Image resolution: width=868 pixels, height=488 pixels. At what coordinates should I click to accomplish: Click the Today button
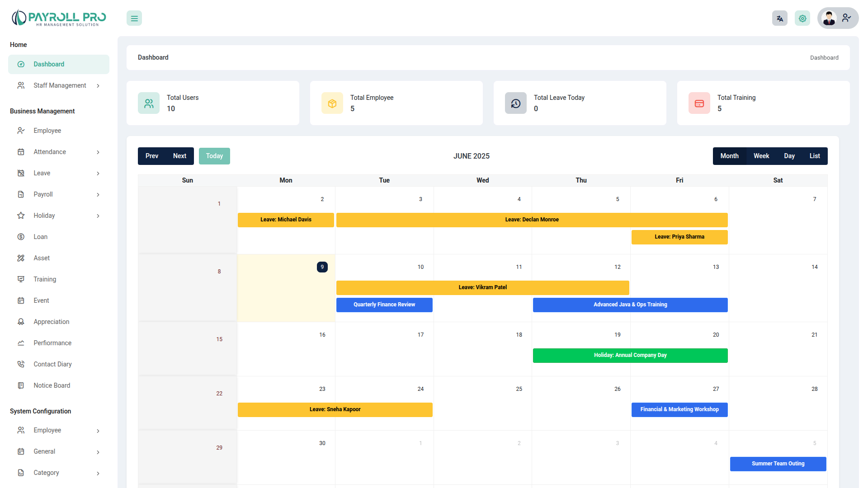coord(214,156)
